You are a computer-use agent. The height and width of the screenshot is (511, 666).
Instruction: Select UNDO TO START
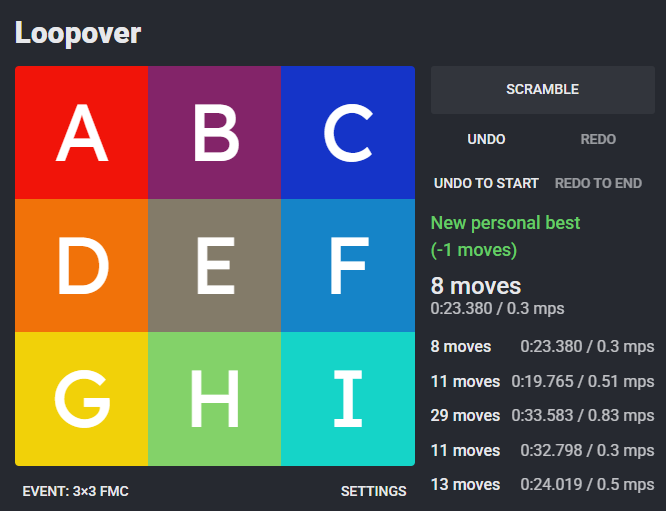click(x=486, y=183)
